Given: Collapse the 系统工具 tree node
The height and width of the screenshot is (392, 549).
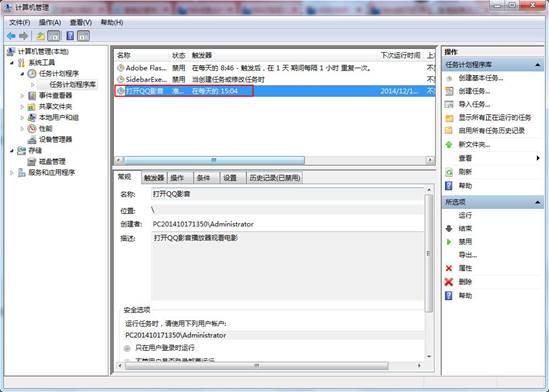Looking at the screenshot, I should coord(12,63).
